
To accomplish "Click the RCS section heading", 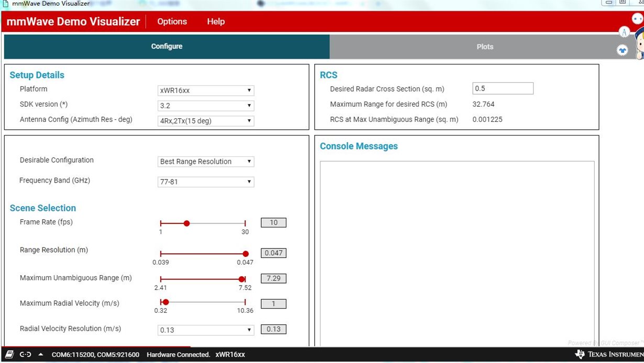I will [328, 75].
